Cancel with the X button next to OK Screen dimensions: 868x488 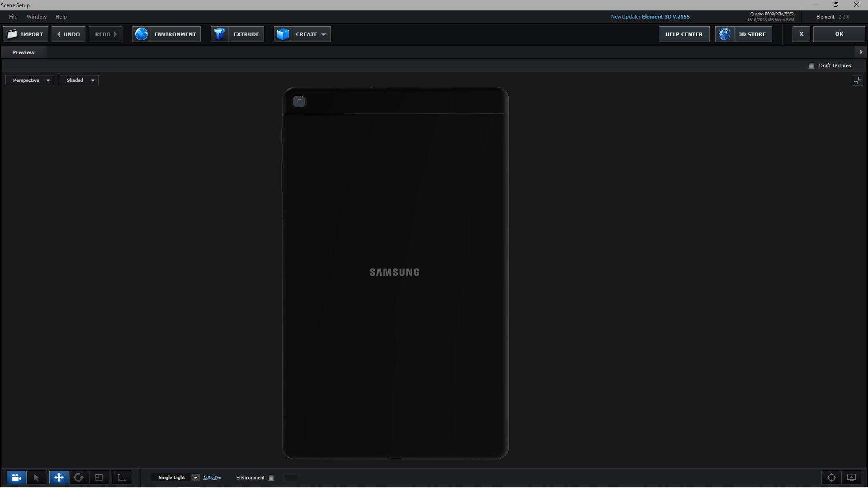click(x=801, y=34)
